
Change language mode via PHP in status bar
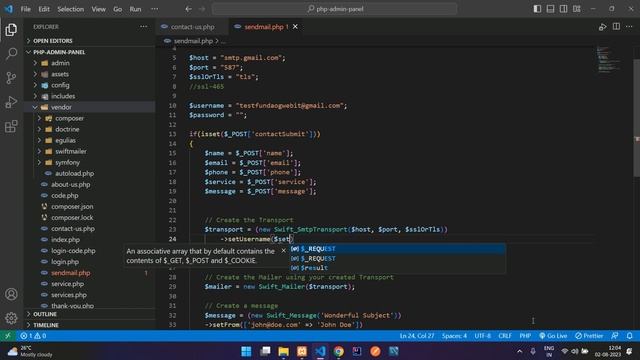[525, 336]
